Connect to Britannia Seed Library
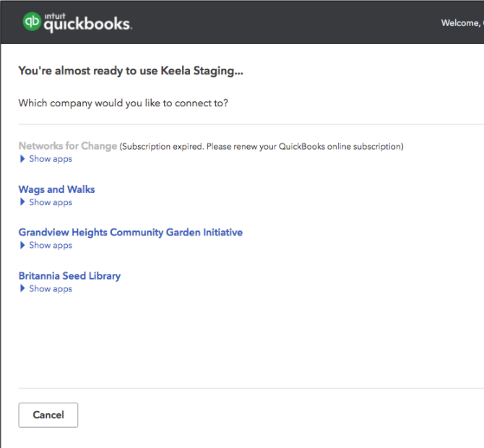 69,276
